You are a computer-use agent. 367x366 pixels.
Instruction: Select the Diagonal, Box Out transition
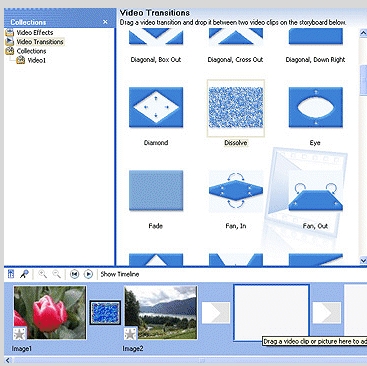pyautogui.click(x=156, y=37)
